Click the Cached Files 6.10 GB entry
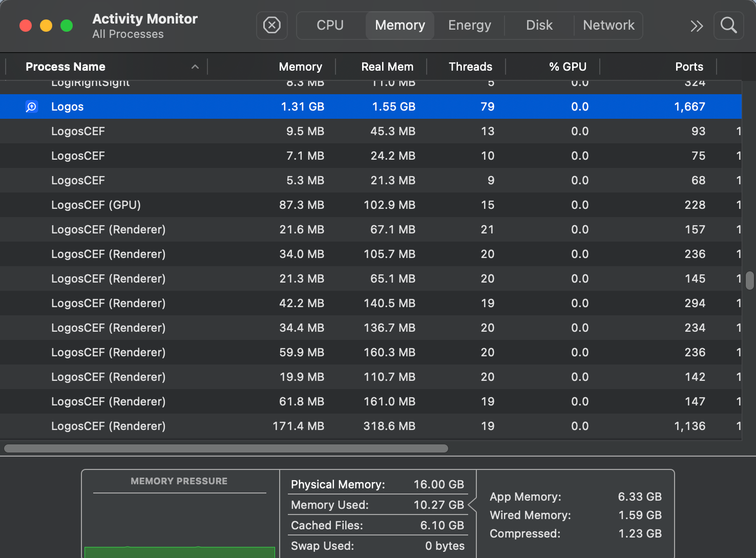756x558 pixels. click(377, 525)
